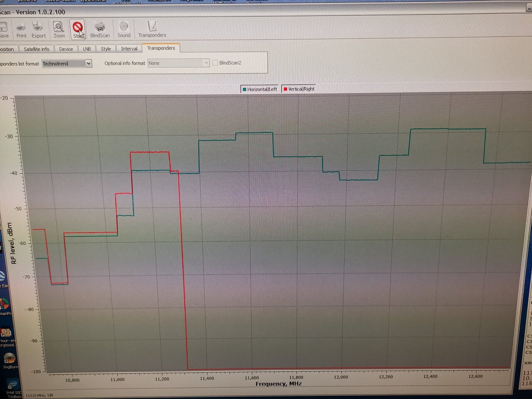Open the Zoom tool
The image size is (532, 399).
tap(59, 30)
